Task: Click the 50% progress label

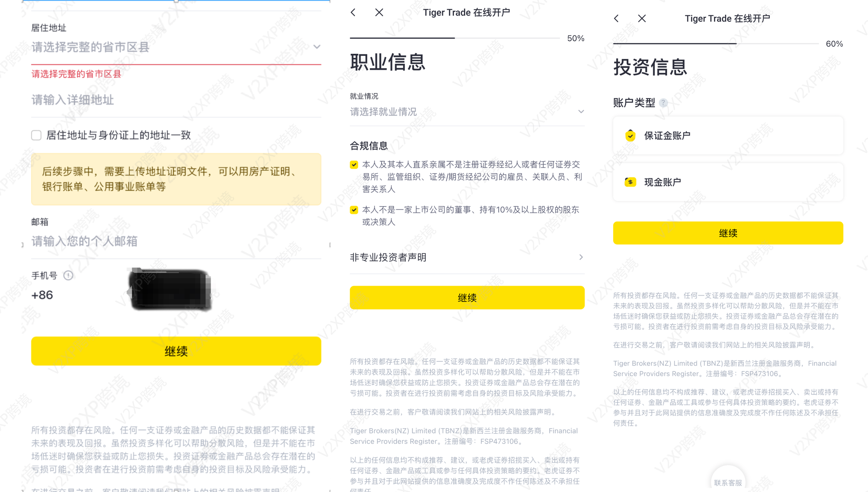Action: click(x=575, y=39)
